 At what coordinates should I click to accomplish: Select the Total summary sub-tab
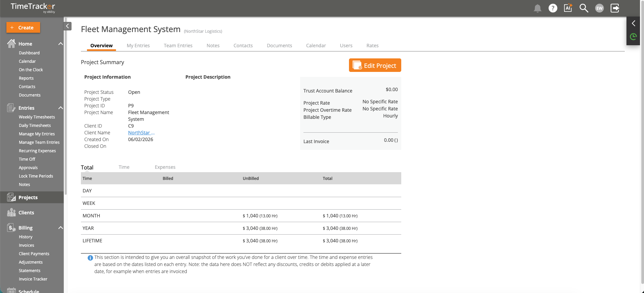87,167
